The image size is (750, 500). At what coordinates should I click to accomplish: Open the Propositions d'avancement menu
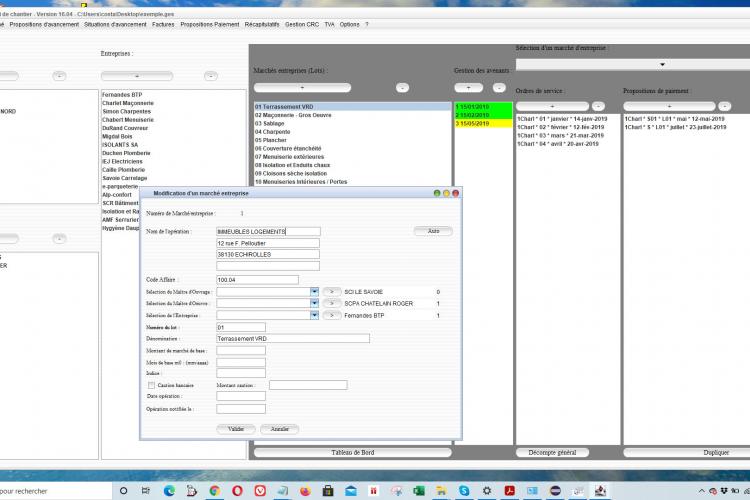coord(44,24)
